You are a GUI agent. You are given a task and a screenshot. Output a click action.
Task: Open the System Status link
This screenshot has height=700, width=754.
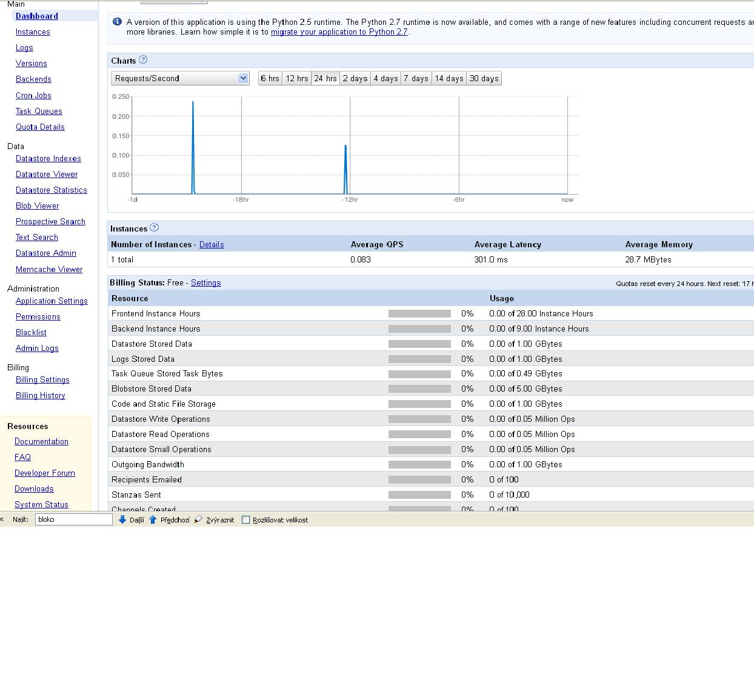tap(41, 504)
